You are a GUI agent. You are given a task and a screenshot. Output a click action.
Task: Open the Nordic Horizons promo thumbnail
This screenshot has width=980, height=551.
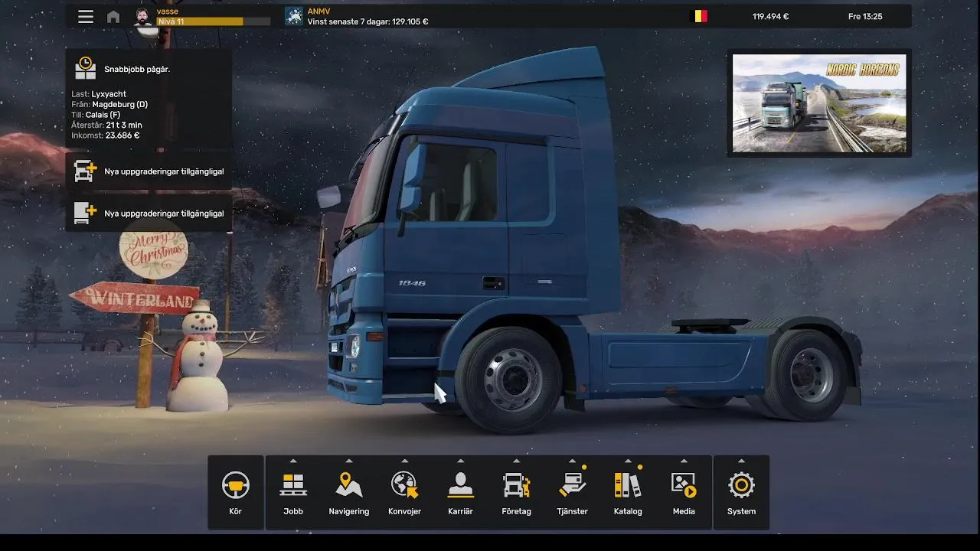coord(819,103)
